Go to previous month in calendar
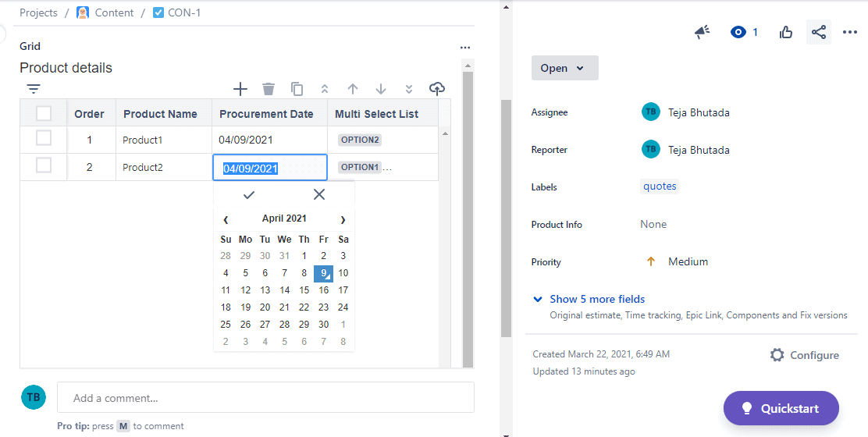 [226, 219]
